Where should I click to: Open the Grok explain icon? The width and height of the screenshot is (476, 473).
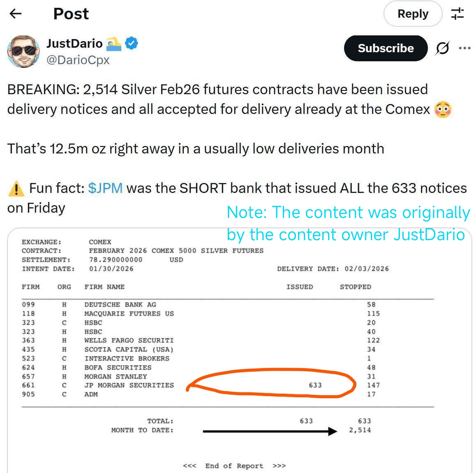point(442,48)
